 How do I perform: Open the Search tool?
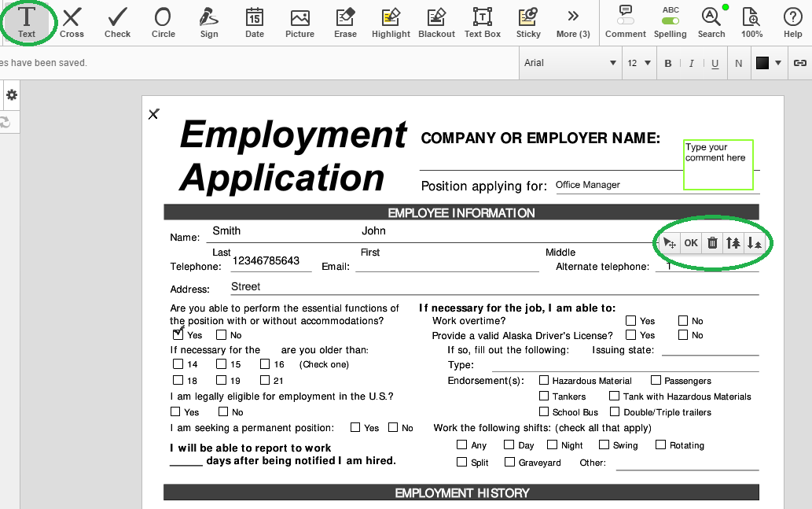(711, 22)
